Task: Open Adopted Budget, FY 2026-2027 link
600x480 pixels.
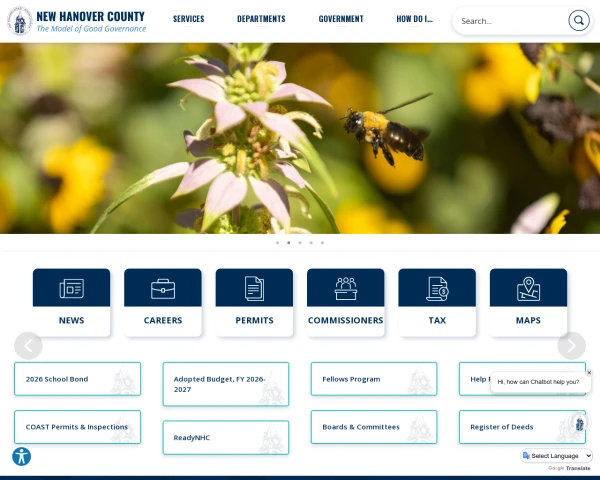Action: click(226, 384)
